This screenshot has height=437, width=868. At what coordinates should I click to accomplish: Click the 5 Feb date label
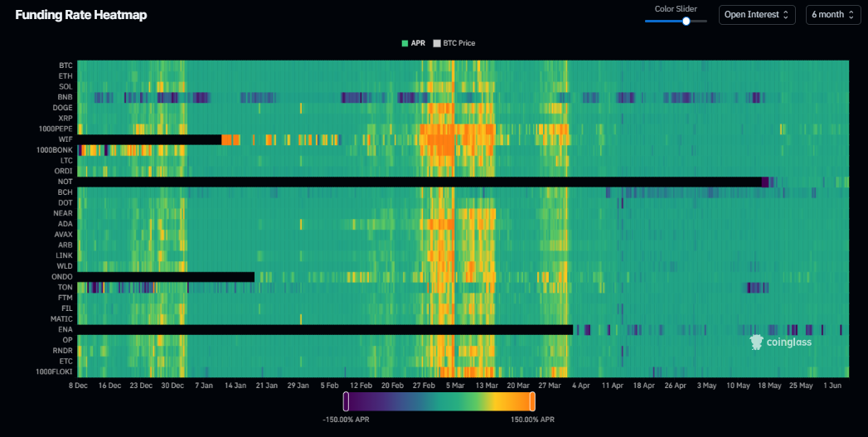329,386
